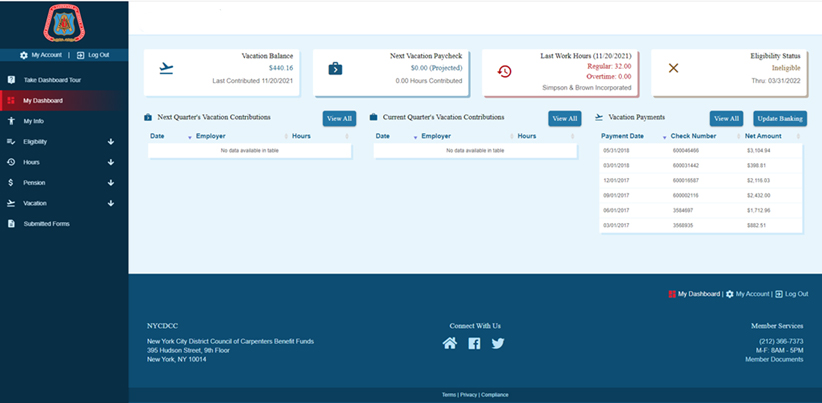Click the Vacation Balance airplane icon
This screenshot has width=822, height=403.
pyautogui.click(x=166, y=69)
